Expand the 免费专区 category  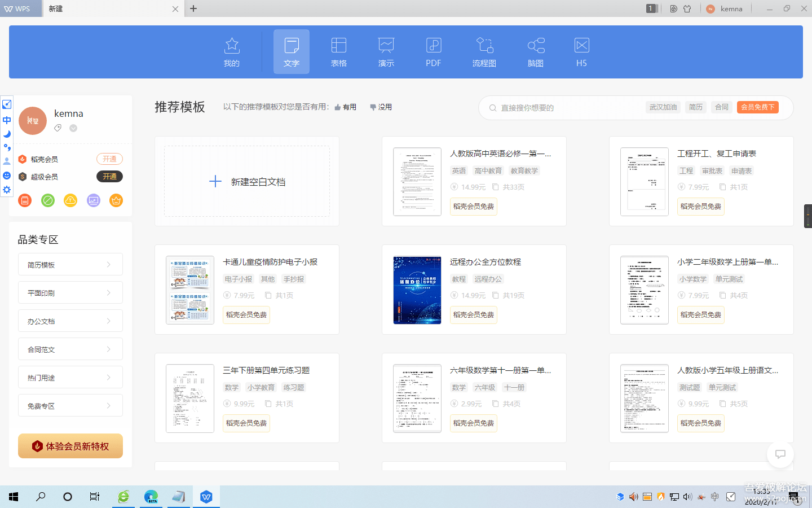coord(70,406)
